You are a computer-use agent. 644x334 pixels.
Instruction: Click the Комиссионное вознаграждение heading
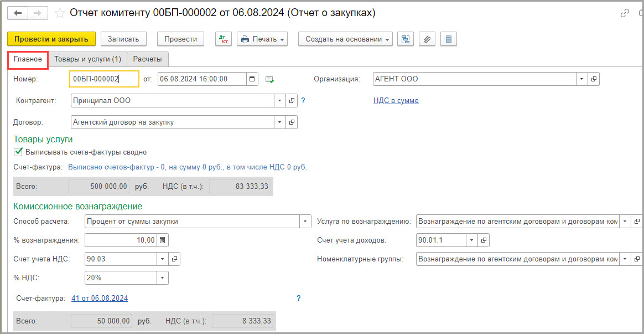point(78,206)
